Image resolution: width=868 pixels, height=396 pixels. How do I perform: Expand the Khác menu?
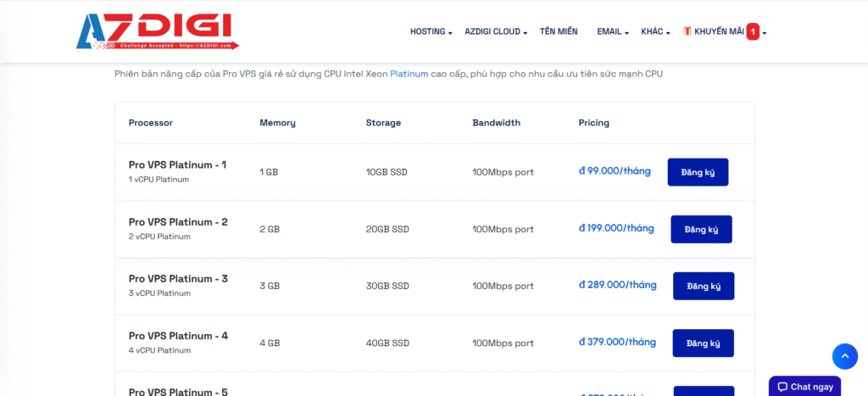pyautogui.click(x=655, y=31)
